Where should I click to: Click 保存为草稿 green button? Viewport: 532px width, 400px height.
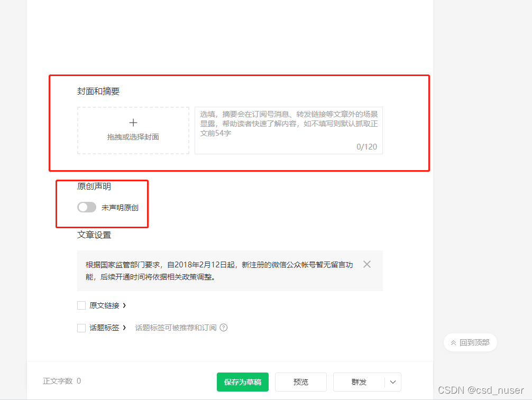243,382
